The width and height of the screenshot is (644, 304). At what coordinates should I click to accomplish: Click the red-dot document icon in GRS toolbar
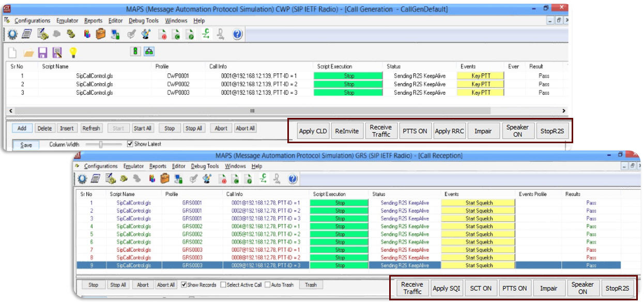point(222,179)
